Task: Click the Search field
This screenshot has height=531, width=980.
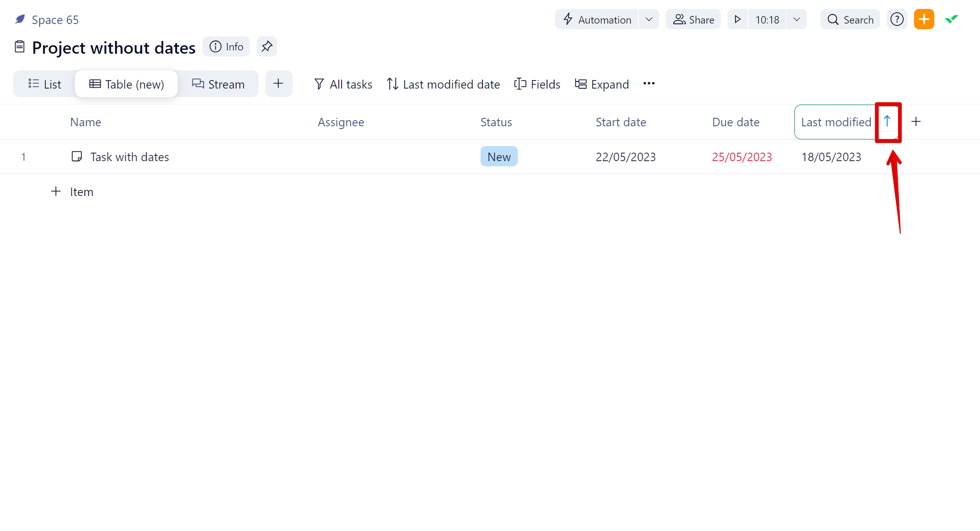Action: pos(850,19)
